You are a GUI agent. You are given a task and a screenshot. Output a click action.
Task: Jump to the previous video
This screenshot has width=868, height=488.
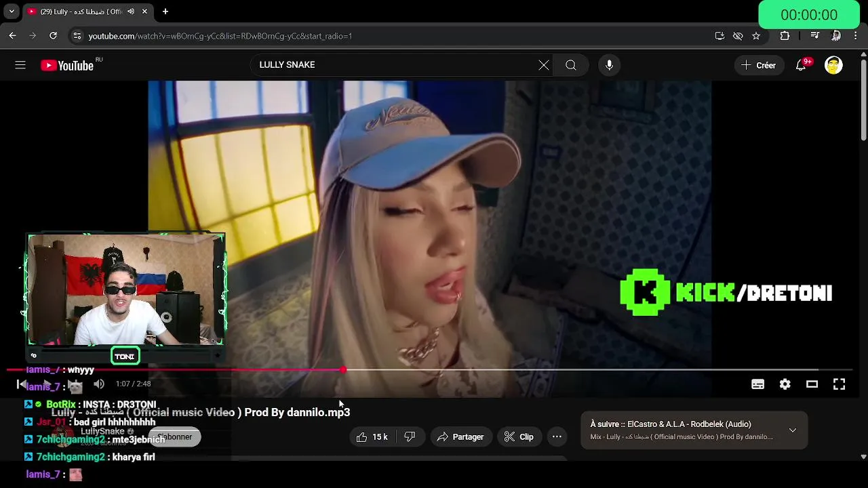[x=22, y=384]
